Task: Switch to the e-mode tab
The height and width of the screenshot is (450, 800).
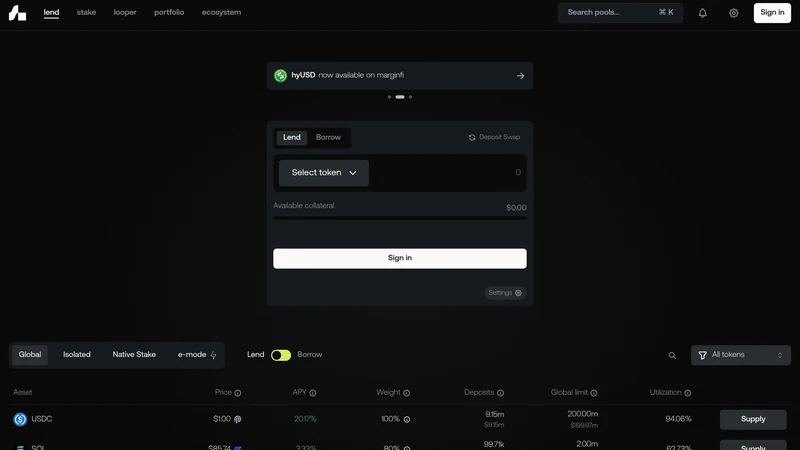Action: pyautogui.click(x=197, y=355)
